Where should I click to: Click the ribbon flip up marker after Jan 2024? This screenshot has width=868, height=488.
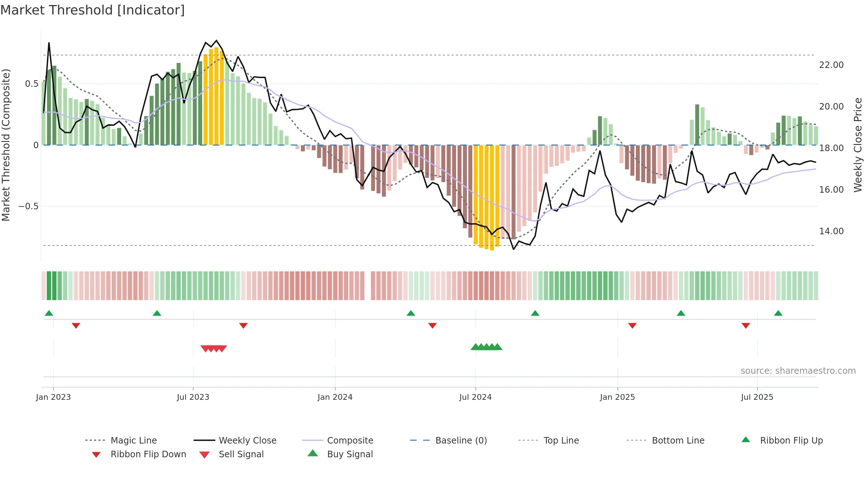pyautogui.click(x=411, y=313)
